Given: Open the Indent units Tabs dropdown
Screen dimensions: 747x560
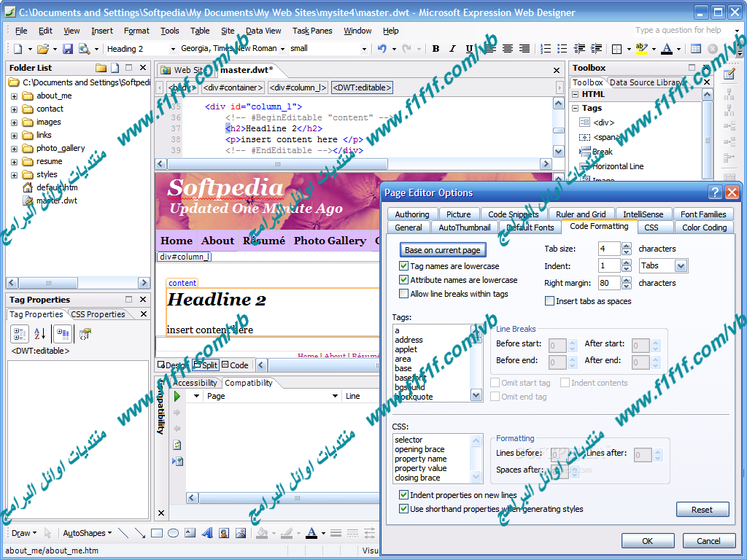Looking at the screenshot, I should click(x=681, y=266).
